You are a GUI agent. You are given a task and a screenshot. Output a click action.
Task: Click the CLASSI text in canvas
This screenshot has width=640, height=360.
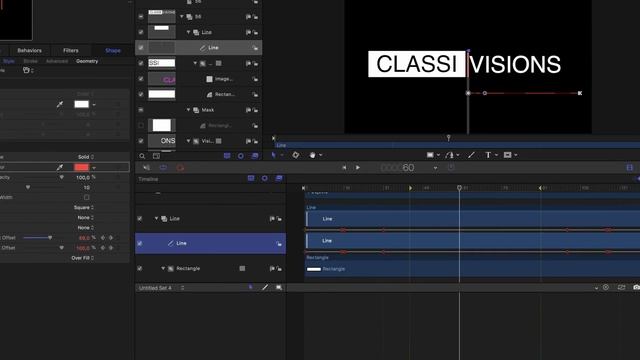click(416, 64)
